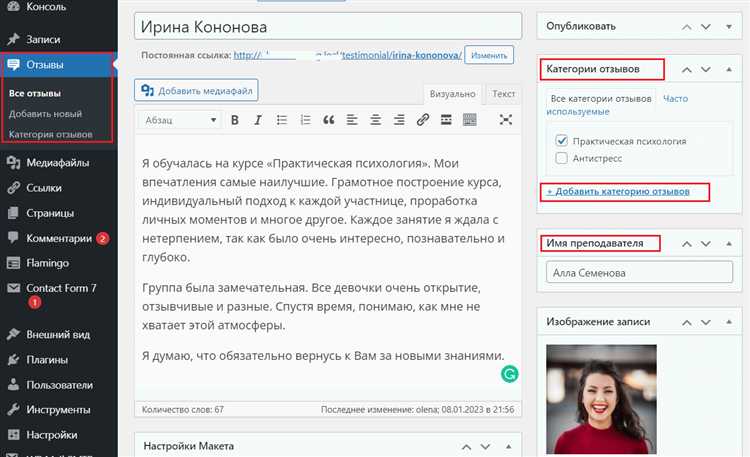Collapse the Имя преподавателя panel
This screenshot has width=750, height=457.
click(x=728, y=244)
